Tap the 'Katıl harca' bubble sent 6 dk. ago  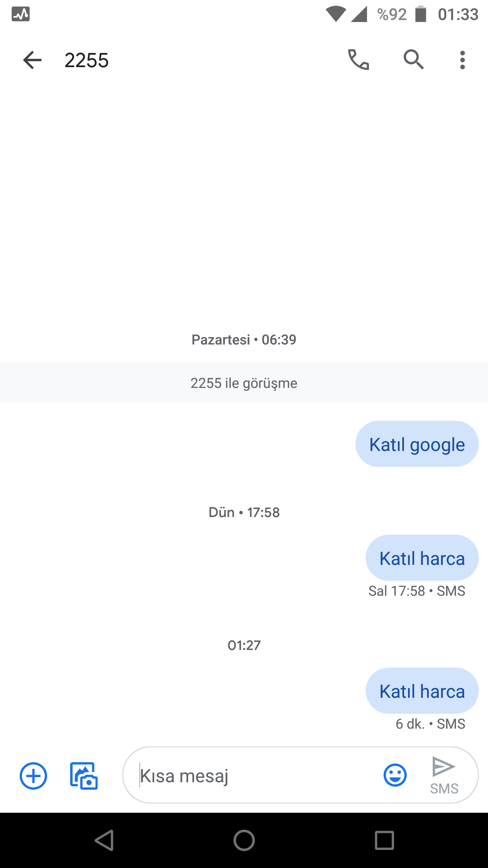point(422,691)
